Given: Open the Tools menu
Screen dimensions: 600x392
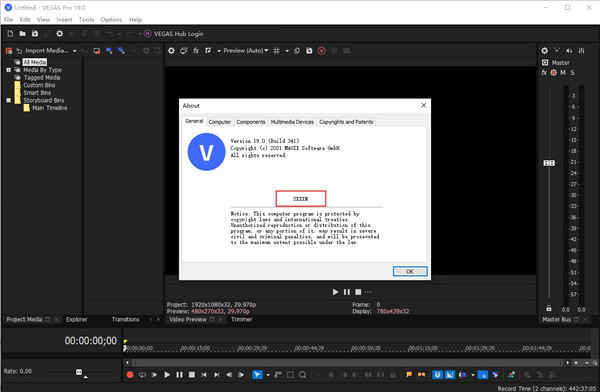Looking at the screenshot, I should 86,20.
